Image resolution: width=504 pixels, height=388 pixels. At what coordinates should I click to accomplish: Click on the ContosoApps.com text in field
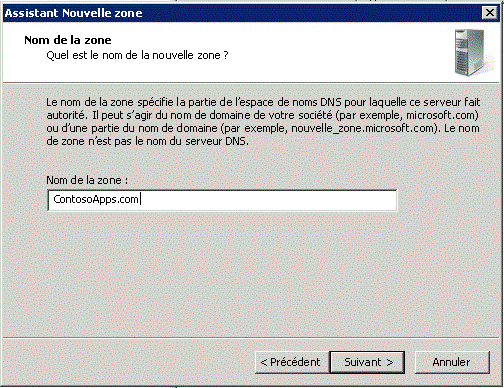pyautogui.click(x=96, y=199)
